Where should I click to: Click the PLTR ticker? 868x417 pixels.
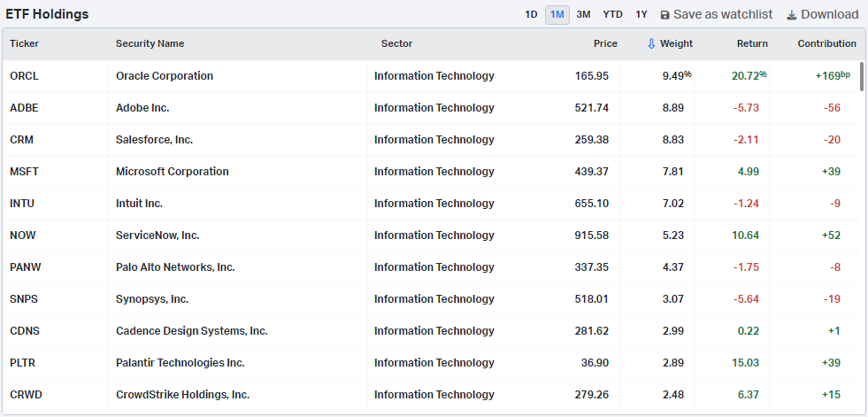tap(23, 363)
